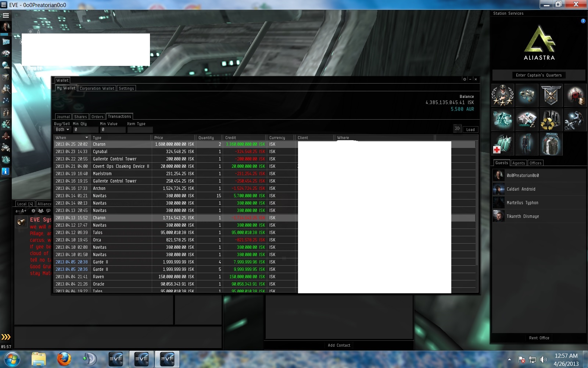Sort transactions by the When column
The width and height of the screenshot is (588, 368).
(72, 138)
